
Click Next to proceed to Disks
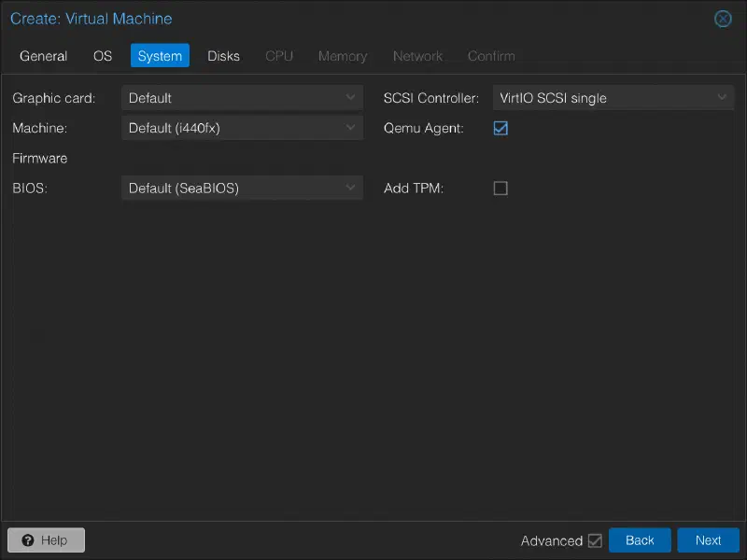click(708, 540)
